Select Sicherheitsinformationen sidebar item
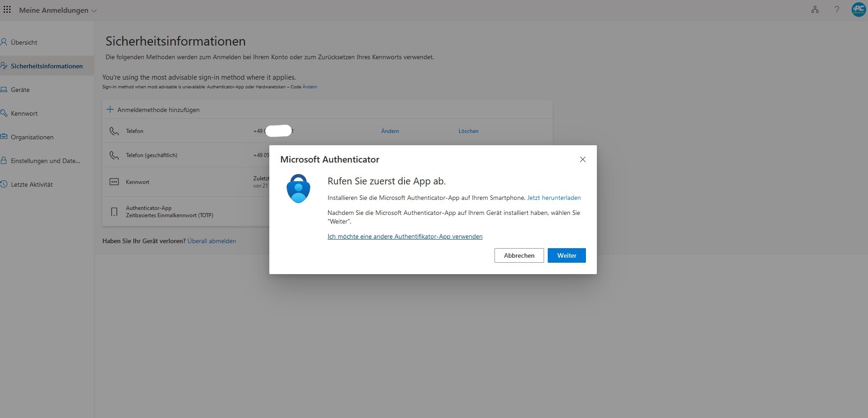This screenshot has width=868, height=418. pos(46,66)
